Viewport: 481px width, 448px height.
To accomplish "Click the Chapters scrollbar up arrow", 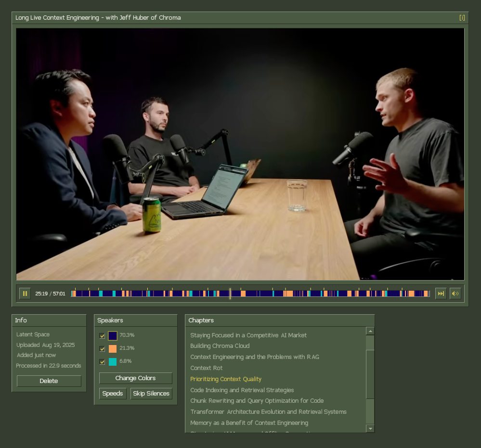I will [370, 331].
